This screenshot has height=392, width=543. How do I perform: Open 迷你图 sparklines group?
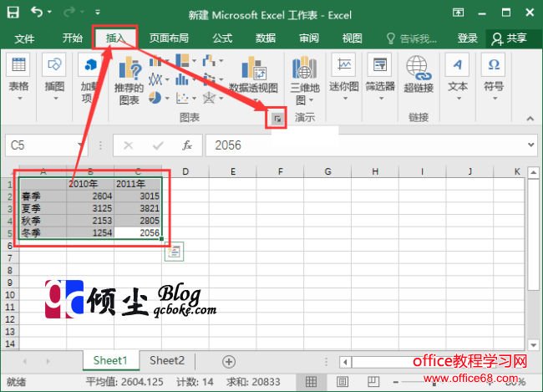344,77
